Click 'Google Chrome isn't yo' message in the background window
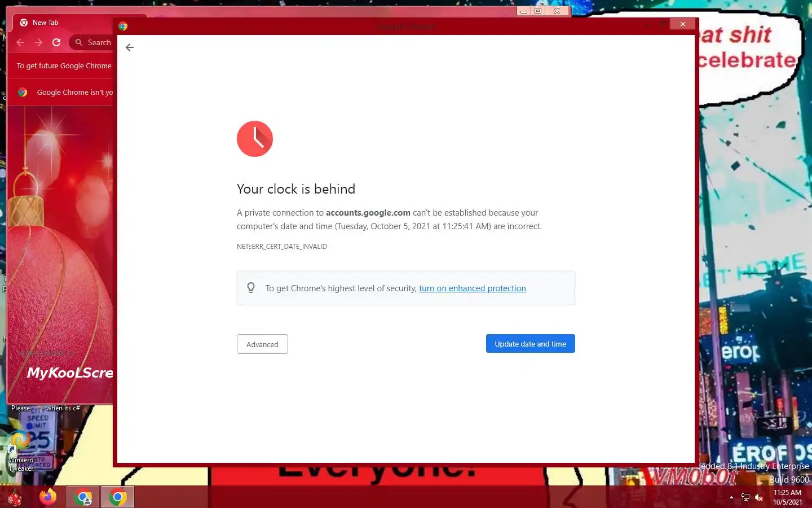Screen dimensions: 812x508 click(x=75, y=93)
